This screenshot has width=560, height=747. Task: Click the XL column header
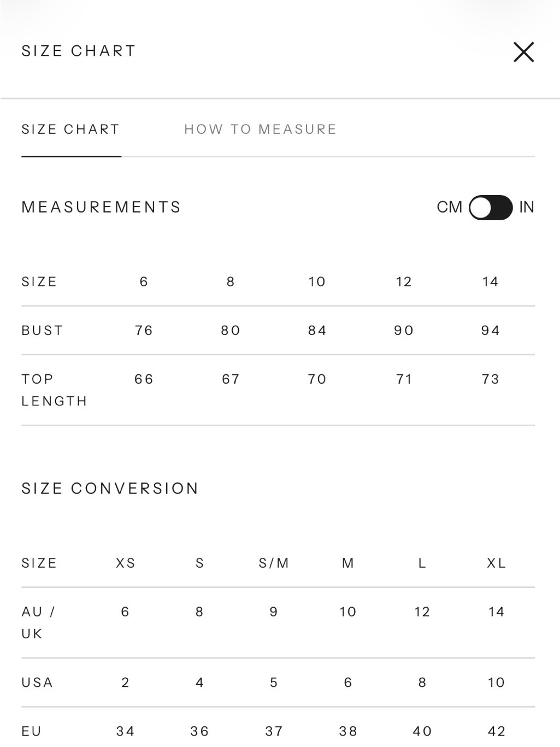(x=496, y=563)
